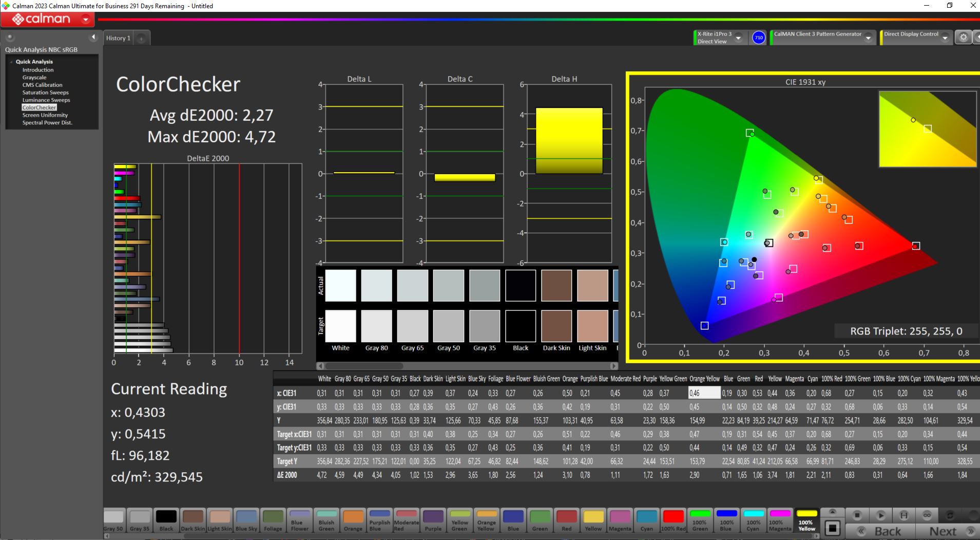The width and height of the screenshot is (980, 540).
Task: Open the X-Rite i1Pro 3 meter dropdown
Action: (738, 38)
